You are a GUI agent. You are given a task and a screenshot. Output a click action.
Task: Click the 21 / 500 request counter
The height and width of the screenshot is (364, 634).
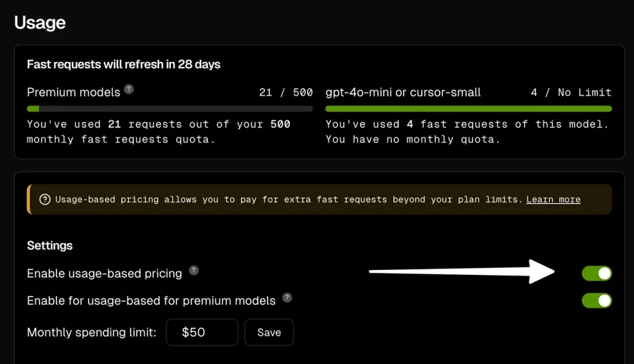pyautogui.click(x=286, y=93)
